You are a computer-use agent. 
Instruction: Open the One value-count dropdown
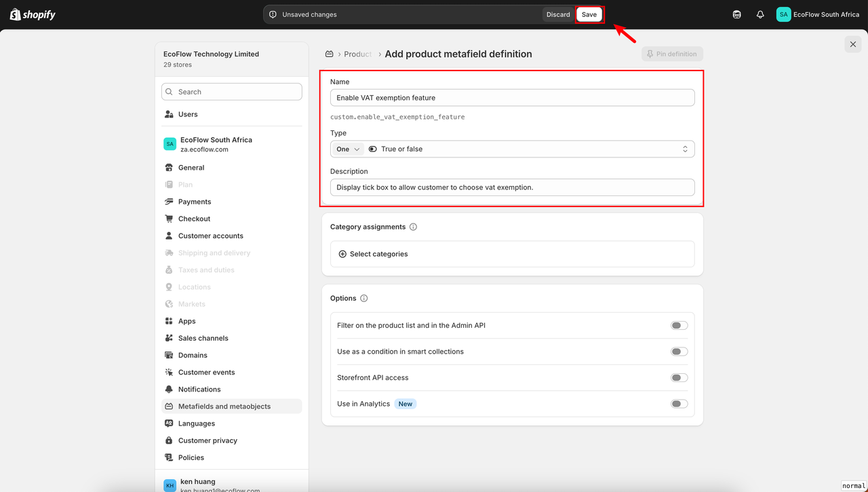coord(347,149)
